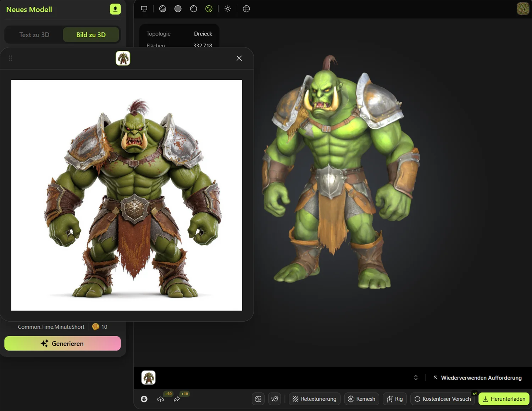
Task: Click the Common.Time.MinuteShort label
Action: [x=51, y=327]
